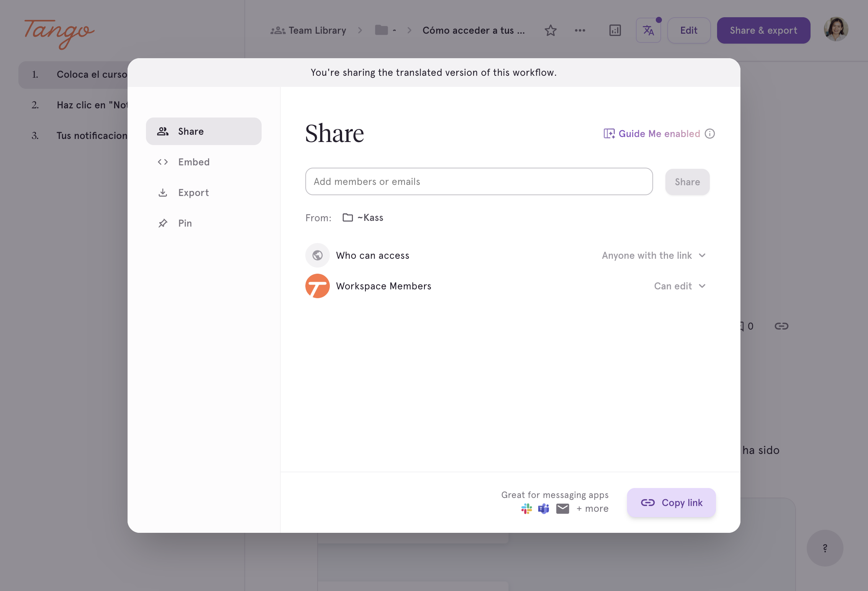This screenshot has width=868, height=591.
Task: Switch to the Embed tab
Action: pos(204,162)
